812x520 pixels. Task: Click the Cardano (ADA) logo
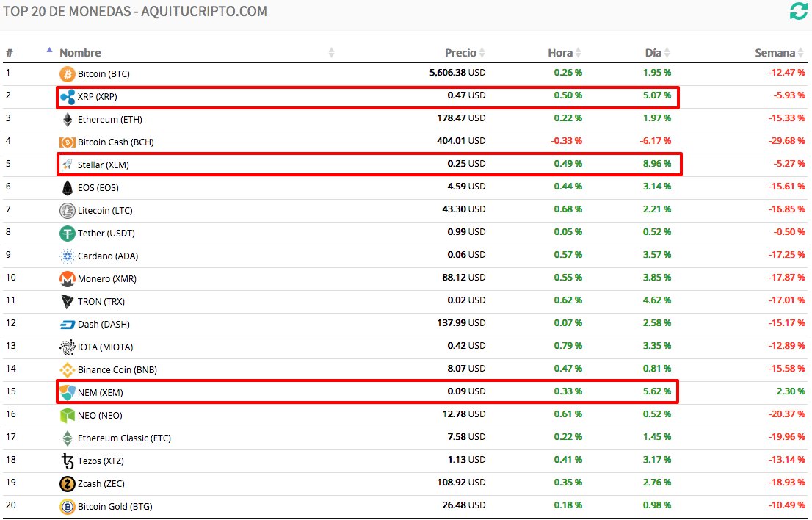pos(68,256)
